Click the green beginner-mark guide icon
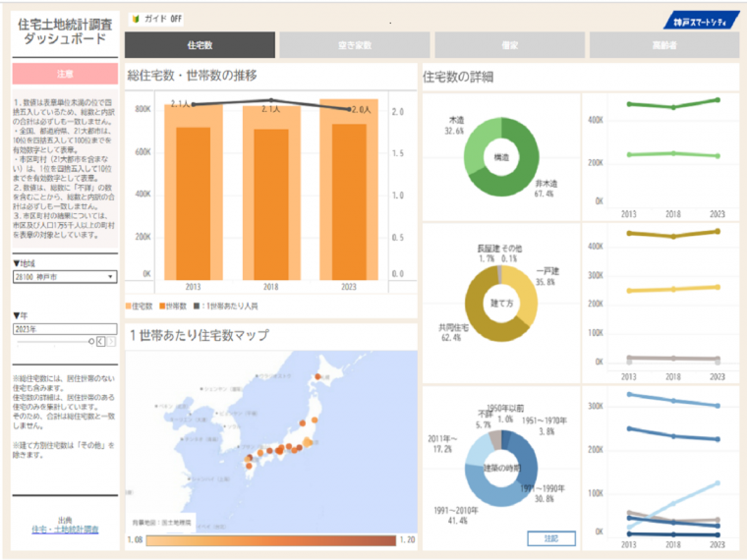Image resolution: width=747 pixels, height=560 pixels. pyautogui.click(x=135, y=20)
